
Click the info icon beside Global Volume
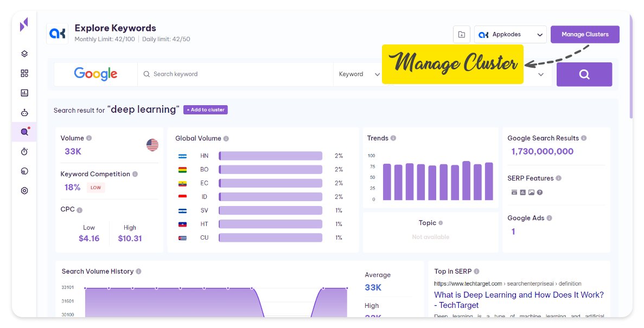[226, 139]
